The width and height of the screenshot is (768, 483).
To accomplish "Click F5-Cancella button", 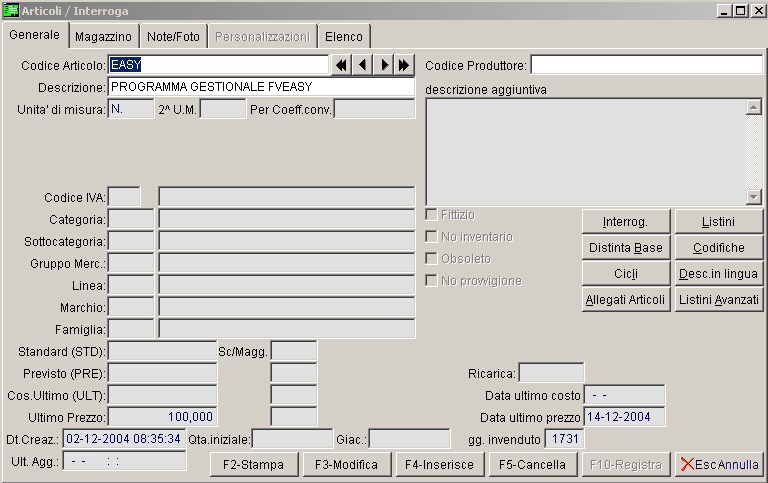I will (x=532, y=464).
